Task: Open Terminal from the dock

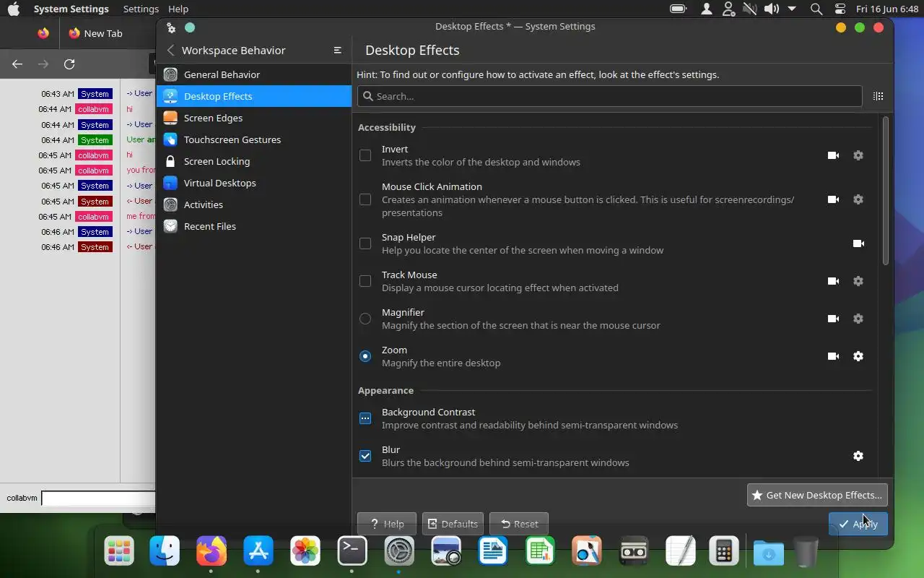Action: (352, 552)
